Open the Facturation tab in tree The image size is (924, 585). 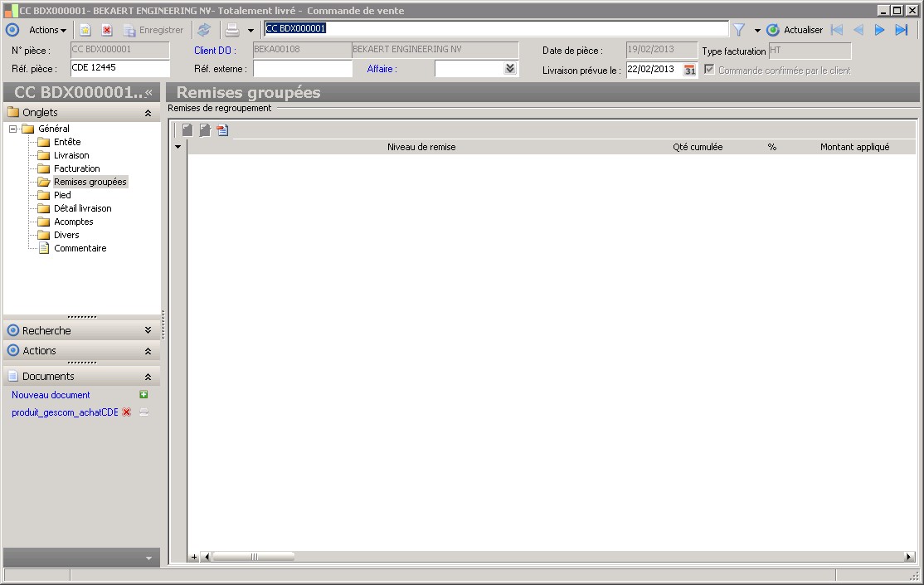coord(76,168)
